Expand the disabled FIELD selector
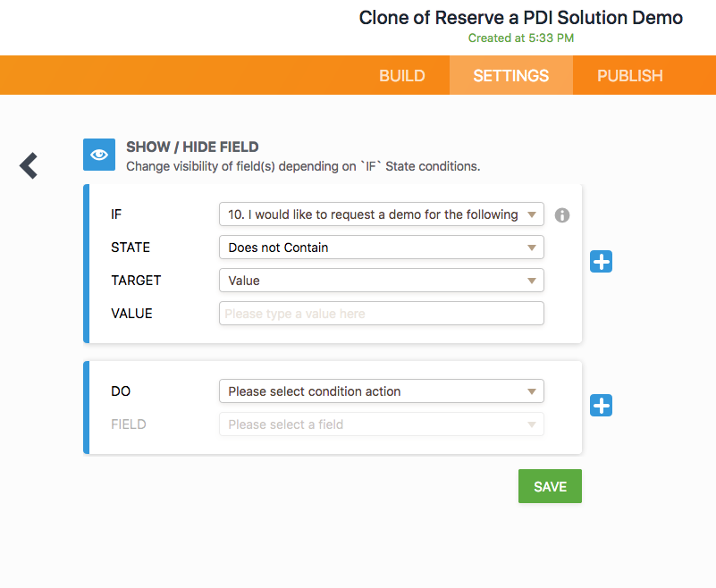The height and width of the screenshot is (588, 716). [x=381, y=424]
